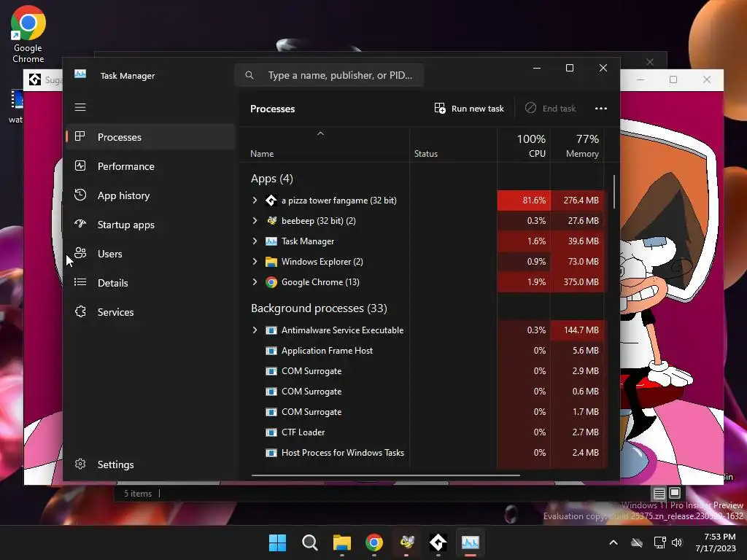Click the Users people icon
The height and width of the screenshot is (560, 747).
(x=80, y=253)
